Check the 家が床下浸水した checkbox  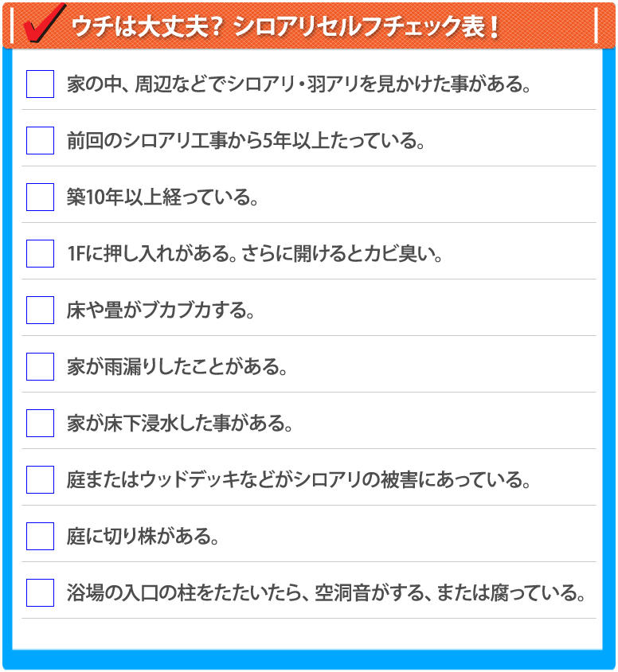point(40,423)
